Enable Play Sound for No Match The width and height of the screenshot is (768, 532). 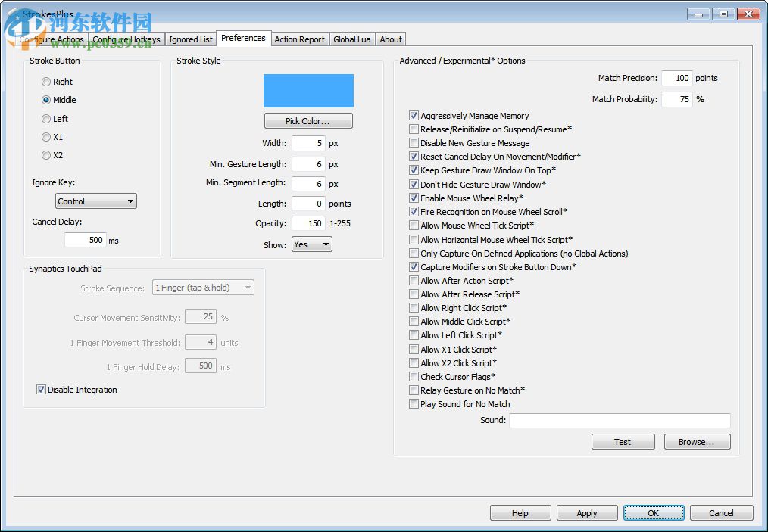coord(414,404)
